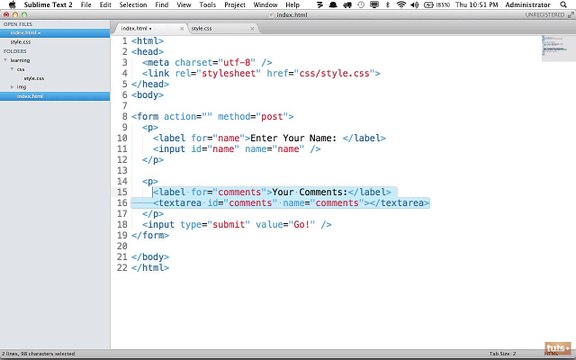Click the "utf-8" charset value
This screenshot has width=576, height=360.
(237, 62)
